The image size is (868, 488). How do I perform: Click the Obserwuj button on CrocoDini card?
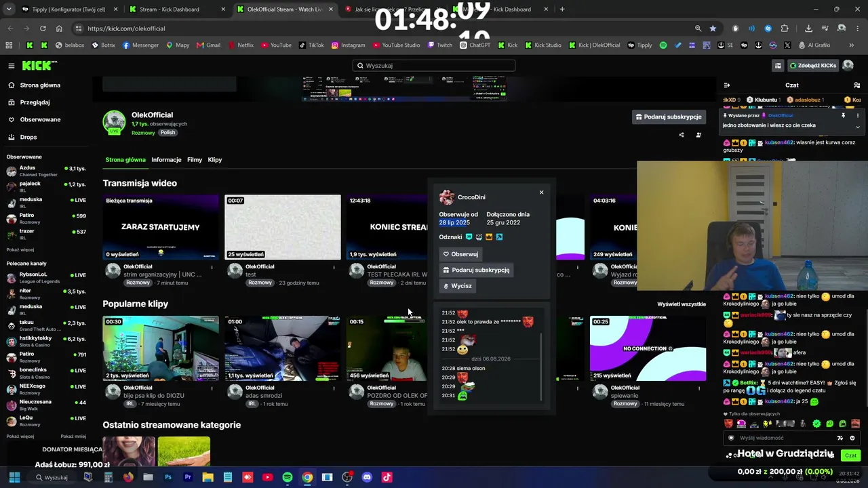460,254
